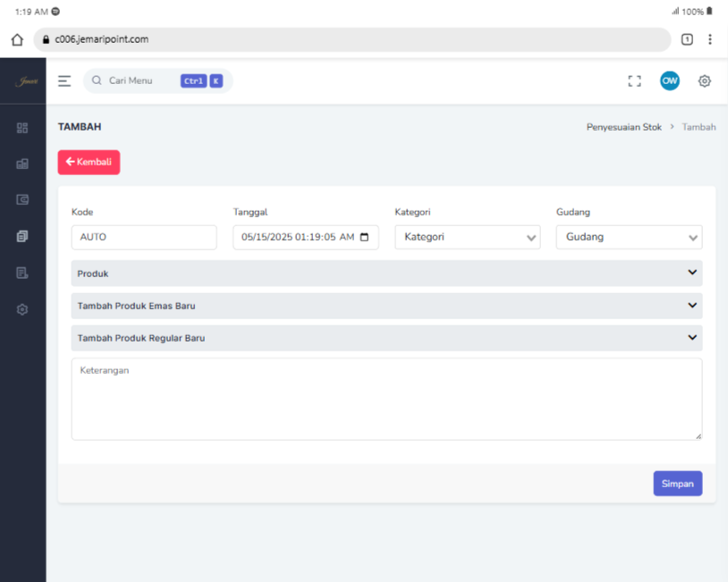The width and height of the screenshot is (728, 582).
Task: Toggle the hamburger sidebar menu
Action: click(64, 81)
